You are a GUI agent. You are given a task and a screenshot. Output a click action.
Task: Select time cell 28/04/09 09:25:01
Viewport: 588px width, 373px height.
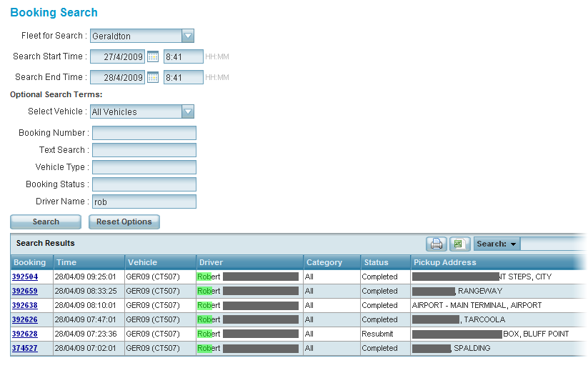pos(89,277)
